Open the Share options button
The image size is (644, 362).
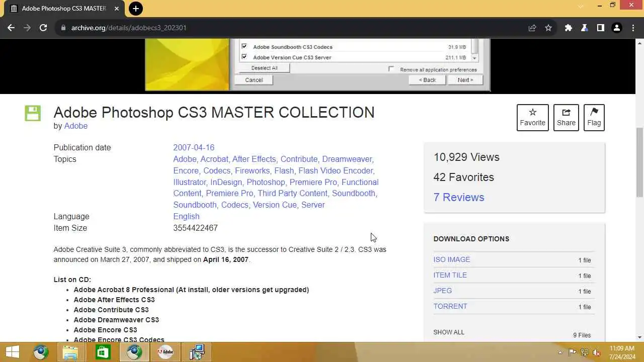pos(566,118)
